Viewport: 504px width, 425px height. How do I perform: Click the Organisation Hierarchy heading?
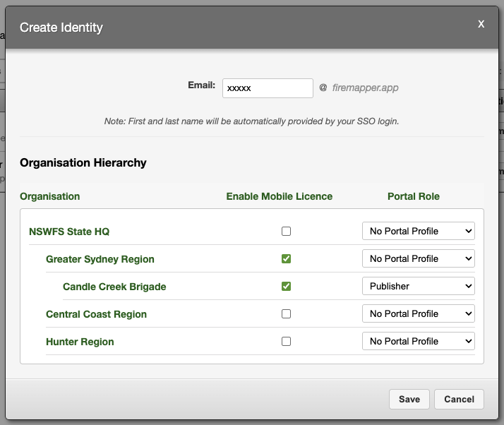83,162
